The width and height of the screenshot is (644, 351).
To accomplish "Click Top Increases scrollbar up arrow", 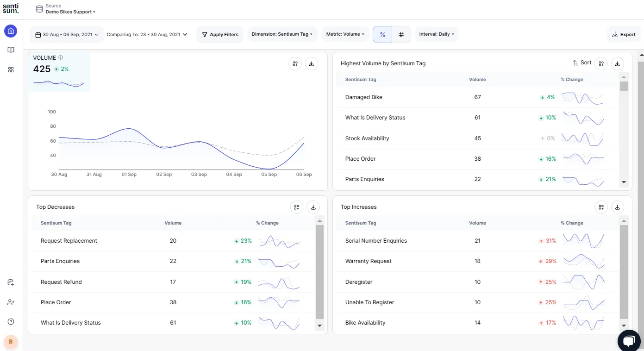I will tap(624, 221).
